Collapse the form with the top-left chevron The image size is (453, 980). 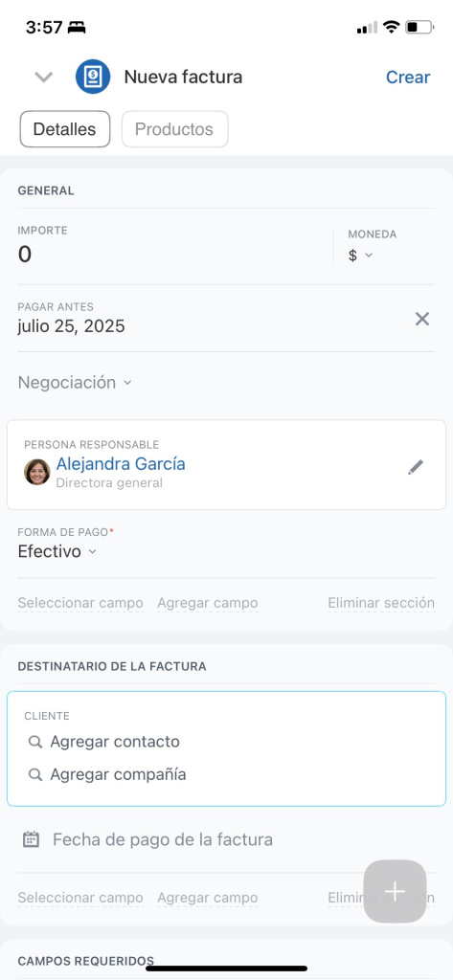tap(44, 78)
